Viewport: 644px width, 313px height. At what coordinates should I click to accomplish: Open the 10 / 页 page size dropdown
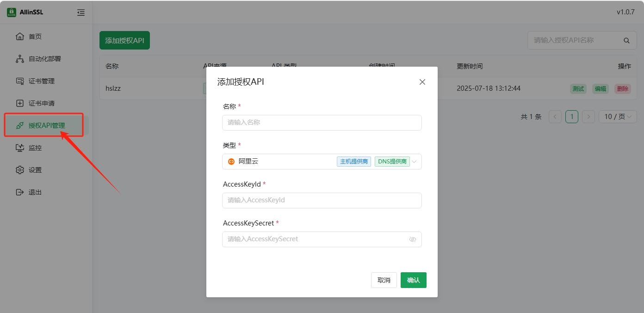pyautogui.click(x=617, y=117)
